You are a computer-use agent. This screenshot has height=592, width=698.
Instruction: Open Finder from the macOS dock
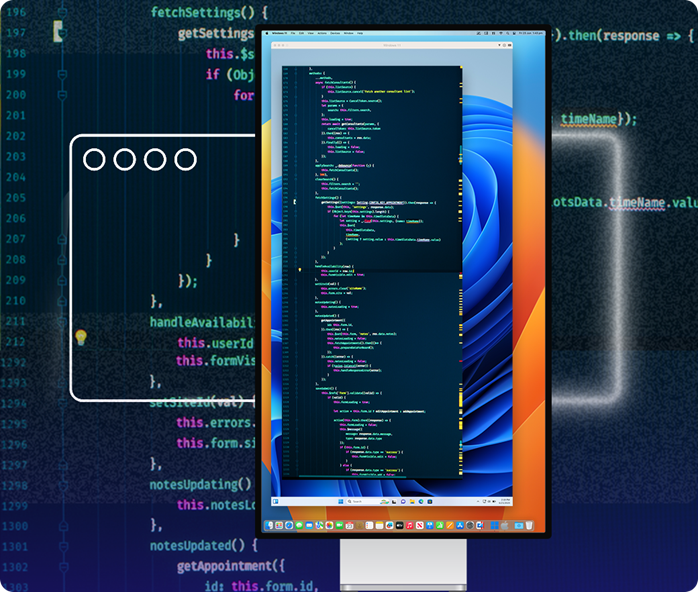point(269,525)
